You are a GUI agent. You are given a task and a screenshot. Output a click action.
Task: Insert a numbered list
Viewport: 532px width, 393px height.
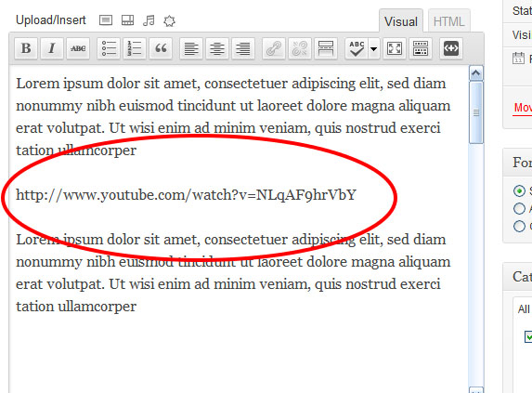point(135,48)
